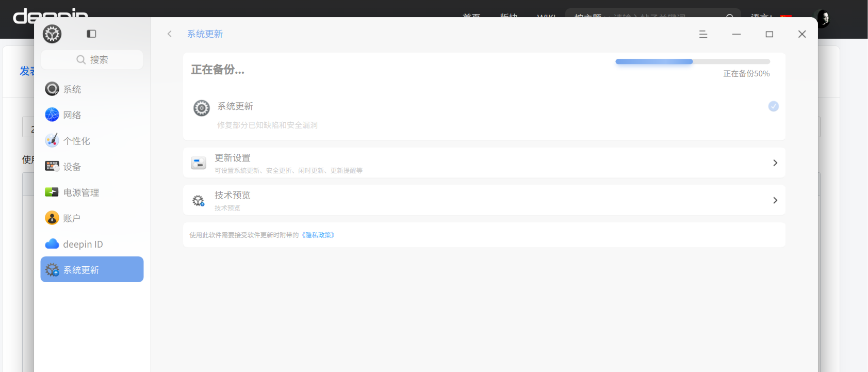Open 电源管理 power management icon
868x372 pixels.
(52, 192)
